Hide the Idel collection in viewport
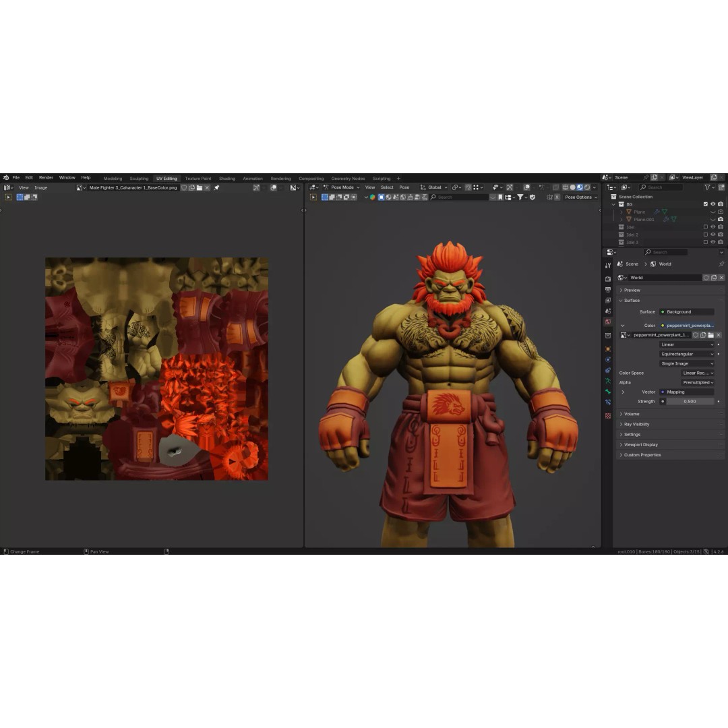 point(713,227)
